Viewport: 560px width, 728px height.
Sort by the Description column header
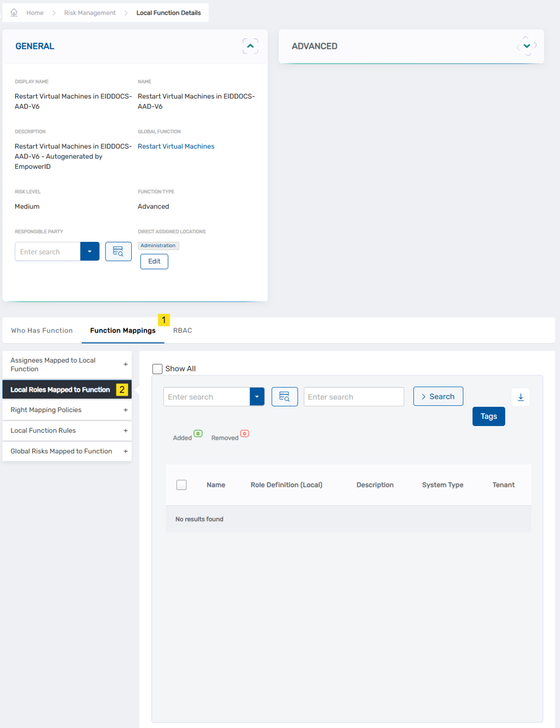tap(375, 485)
